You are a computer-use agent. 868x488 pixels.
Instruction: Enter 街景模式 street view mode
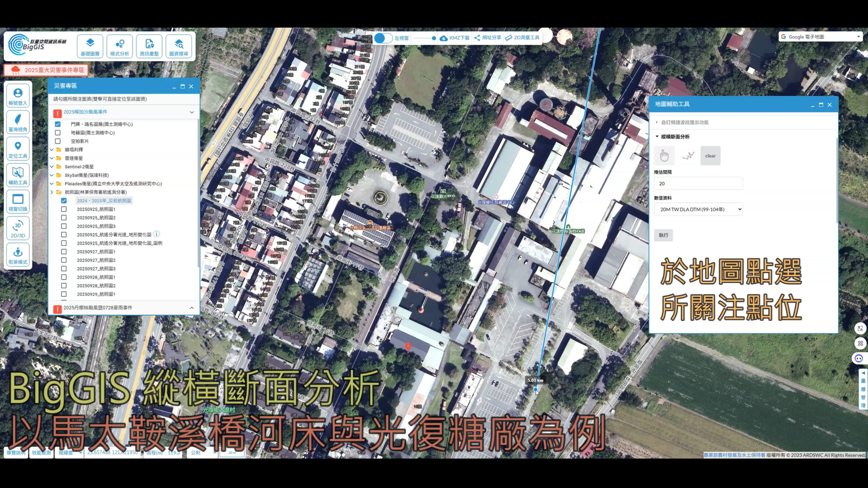click(x=18, y=255)
